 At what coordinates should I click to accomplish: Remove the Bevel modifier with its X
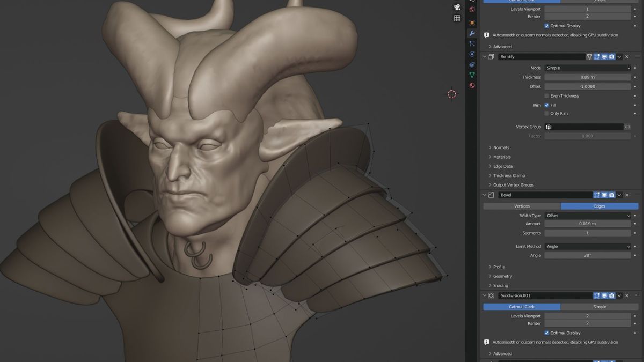tap(626, 195)
